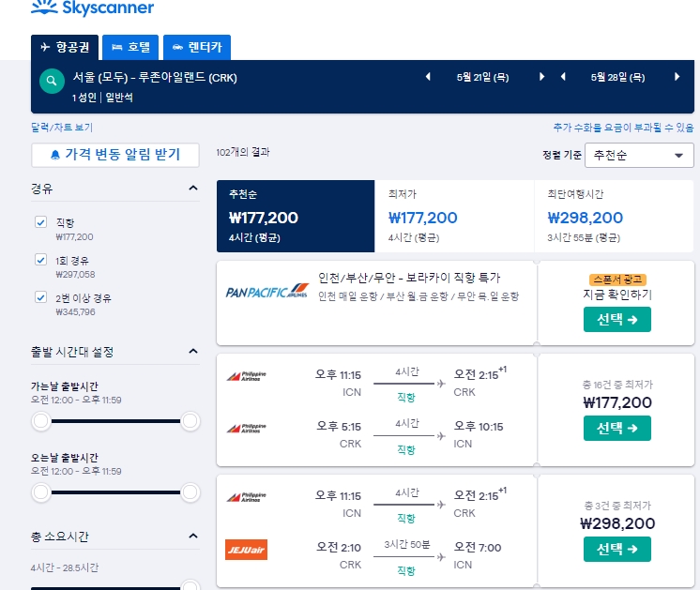The width and height of the screenshot is (700, 590).
Task: Click 선택 for the ₩177,200 flight
Action: pos(617,428)
